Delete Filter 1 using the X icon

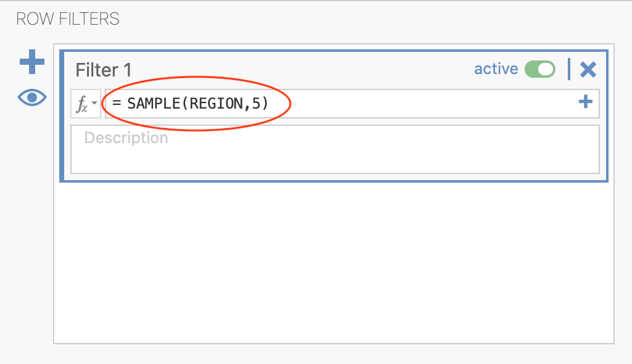[588, 69]
